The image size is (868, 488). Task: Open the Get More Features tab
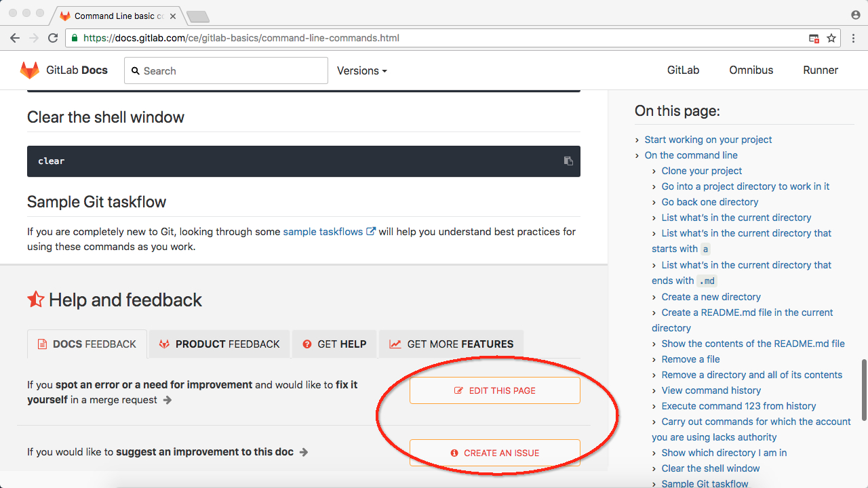pos(451,344)
